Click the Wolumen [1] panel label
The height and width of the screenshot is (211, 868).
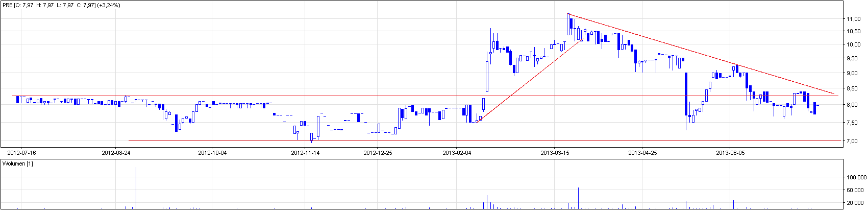coord(18,163)
